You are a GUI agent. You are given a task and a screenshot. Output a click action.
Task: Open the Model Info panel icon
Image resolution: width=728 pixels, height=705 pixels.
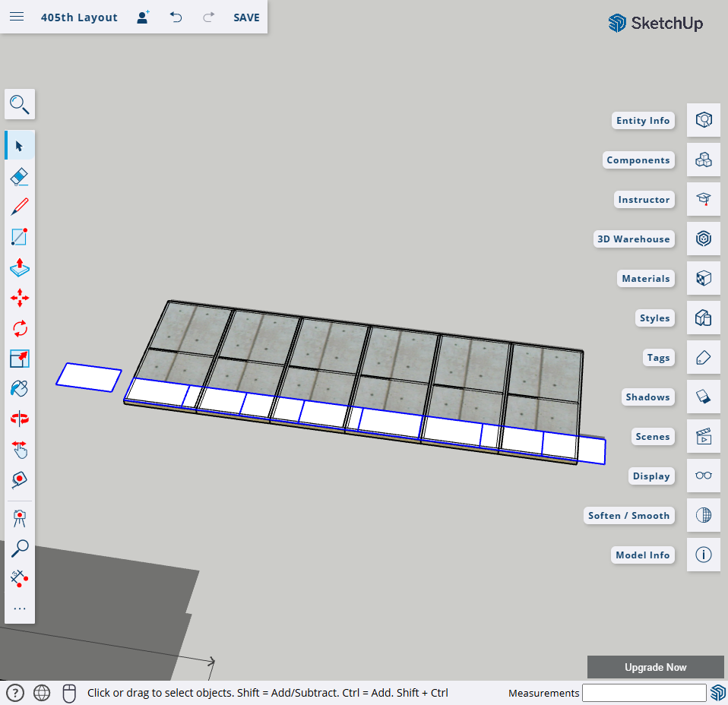(x=704, y=555)
